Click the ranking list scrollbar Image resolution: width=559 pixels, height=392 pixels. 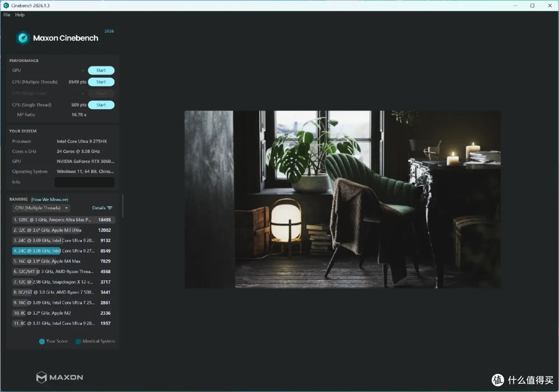tap(123, 205)
